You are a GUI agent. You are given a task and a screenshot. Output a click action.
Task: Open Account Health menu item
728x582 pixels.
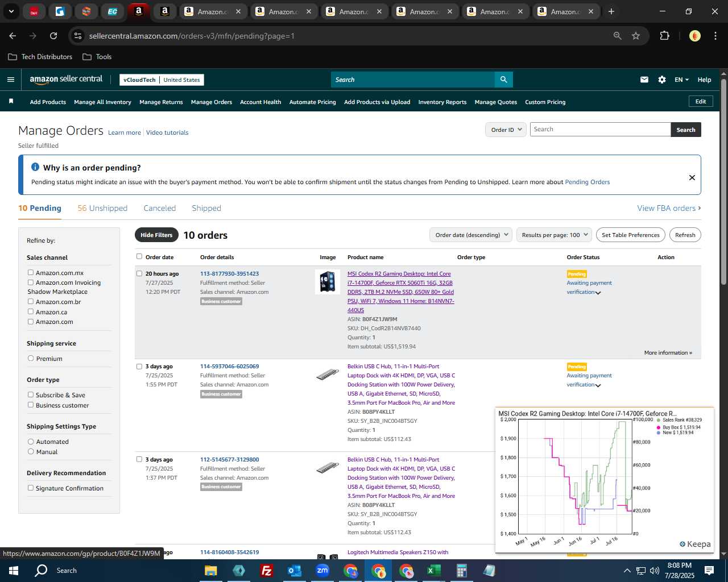(x=260, y=102)
